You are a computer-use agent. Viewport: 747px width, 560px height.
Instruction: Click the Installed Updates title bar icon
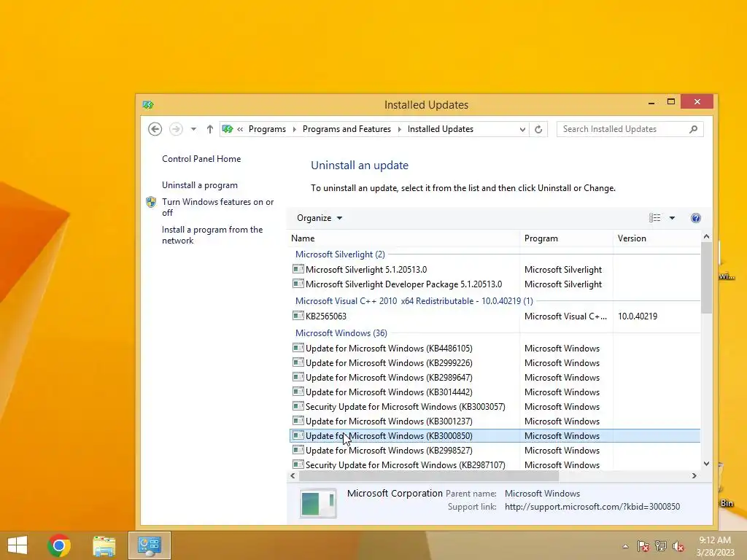[x=148, y=105]
